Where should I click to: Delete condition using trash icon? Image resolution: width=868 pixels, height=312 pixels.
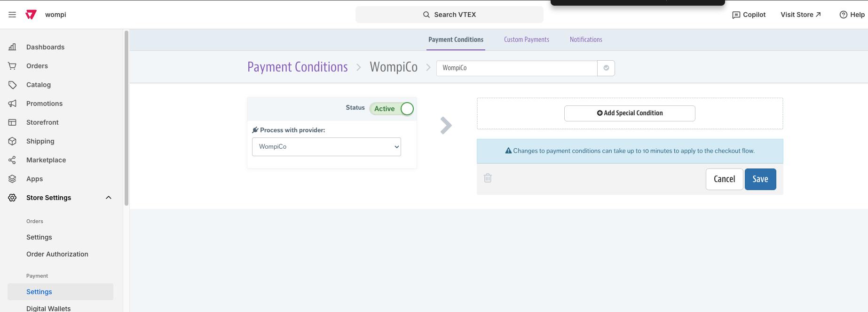tap(488, 178)
